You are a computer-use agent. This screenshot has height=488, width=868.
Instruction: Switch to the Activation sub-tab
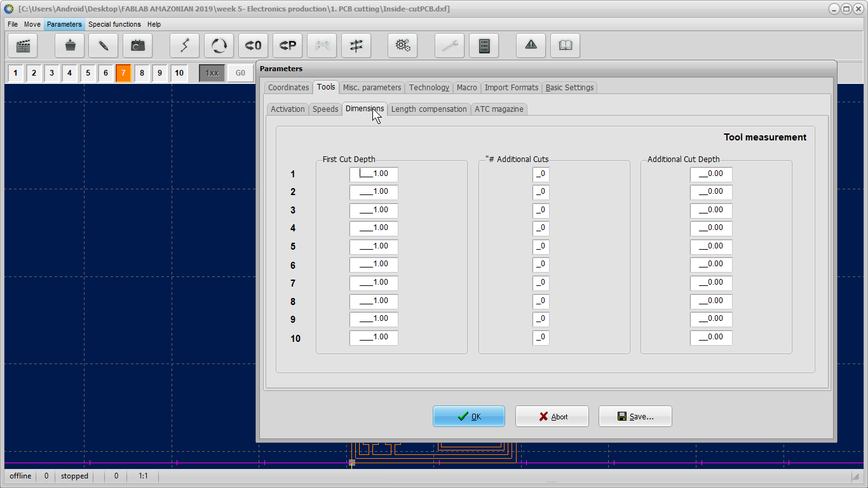tap(288, 109)
